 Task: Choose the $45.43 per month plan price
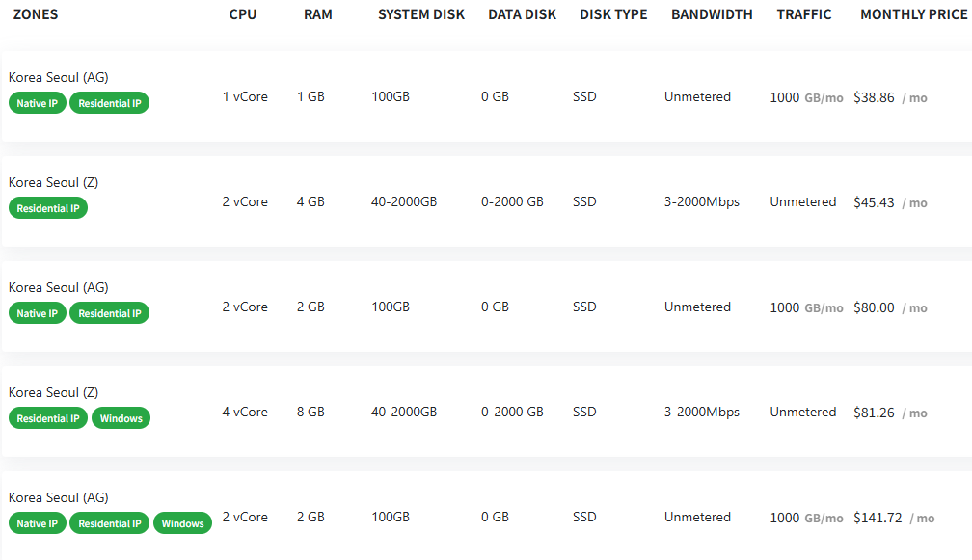coord(874,202)
